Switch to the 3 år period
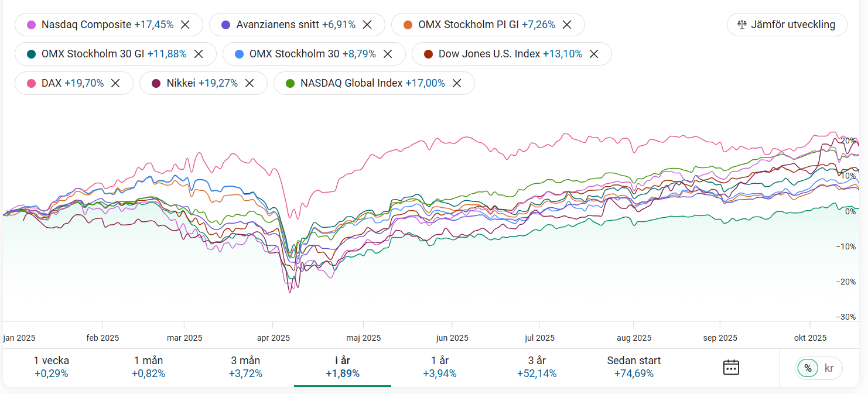 536,367
